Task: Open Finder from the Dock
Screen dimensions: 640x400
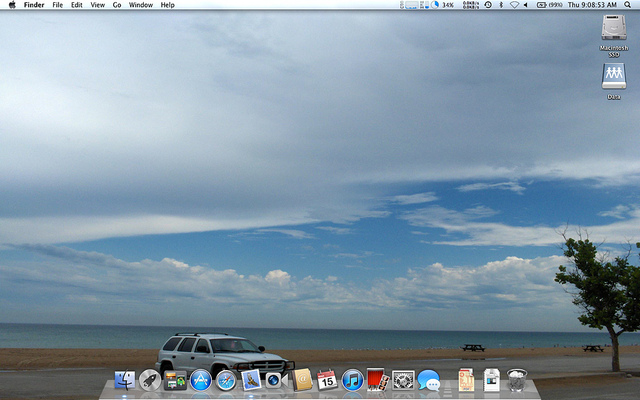Action: [125, 380]
